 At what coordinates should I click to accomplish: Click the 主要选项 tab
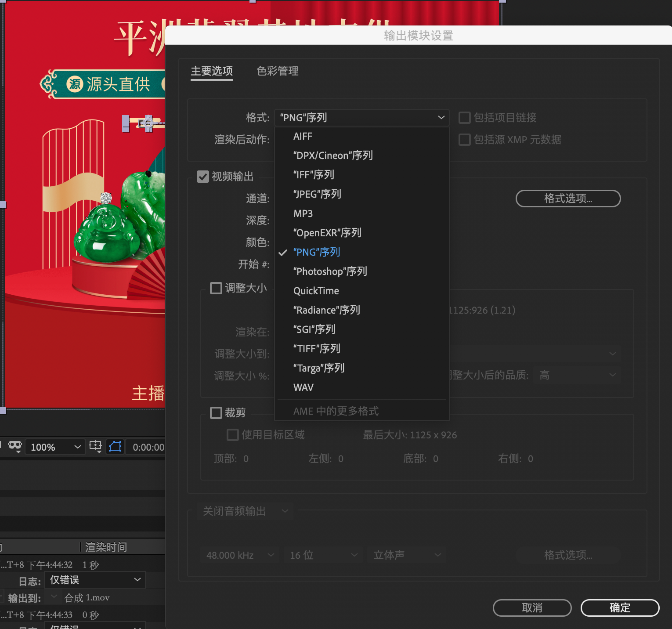(x=211, y=71)
